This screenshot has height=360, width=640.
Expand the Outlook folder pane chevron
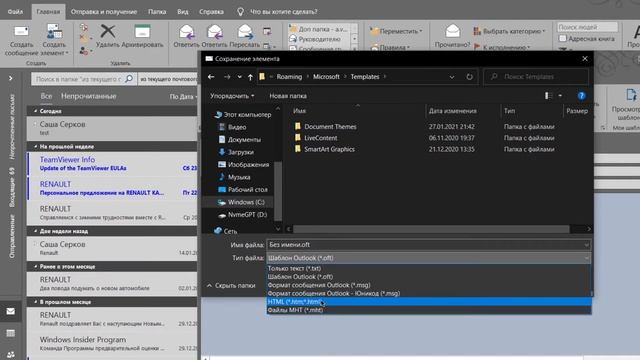(x=11, y=78)
